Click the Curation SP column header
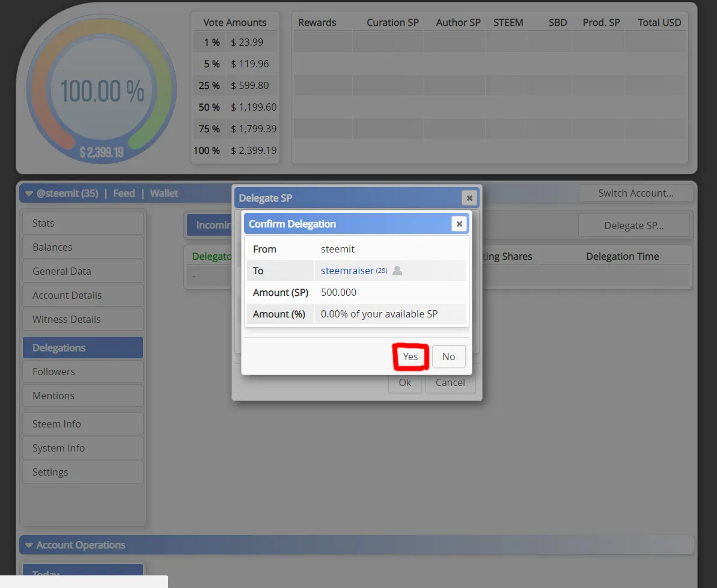717x588 pixels. tap(392, 22)
